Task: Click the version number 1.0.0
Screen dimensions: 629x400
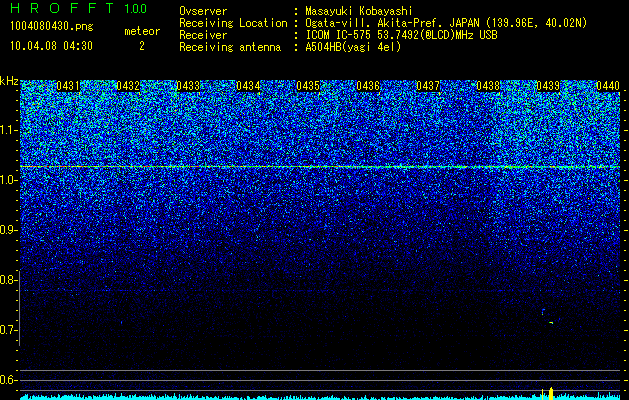Action: [136, 9]
